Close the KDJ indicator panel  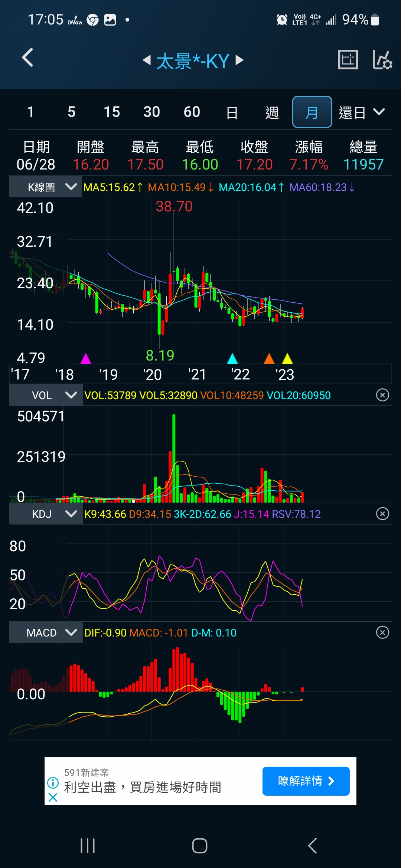point(382,514)
